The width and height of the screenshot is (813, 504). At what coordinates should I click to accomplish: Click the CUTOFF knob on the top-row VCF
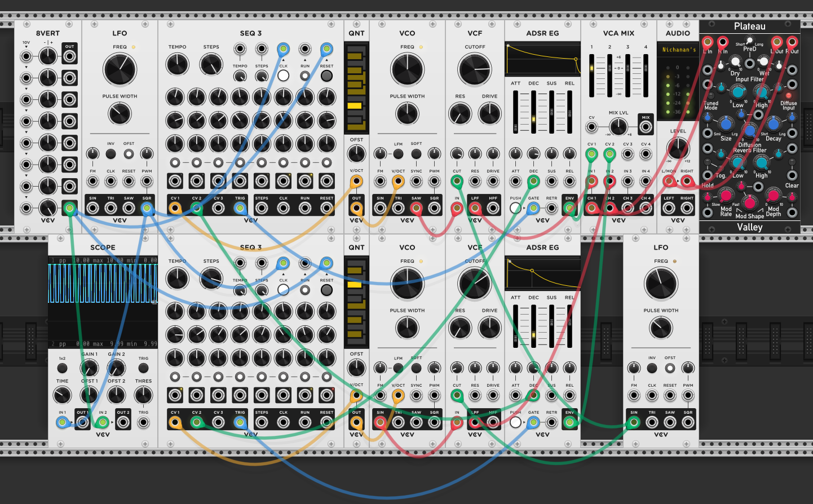pyautogui.click(x=475, y=70)
